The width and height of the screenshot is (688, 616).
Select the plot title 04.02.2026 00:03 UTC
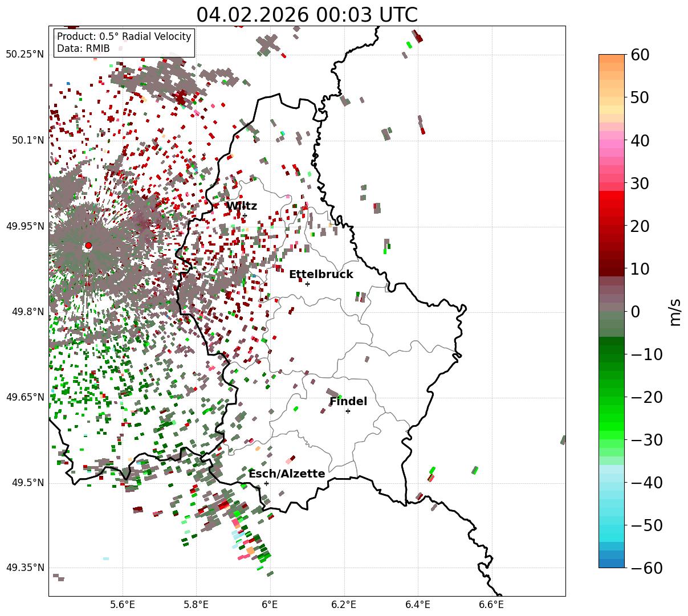pyautogui.click(x=307, y=15)
